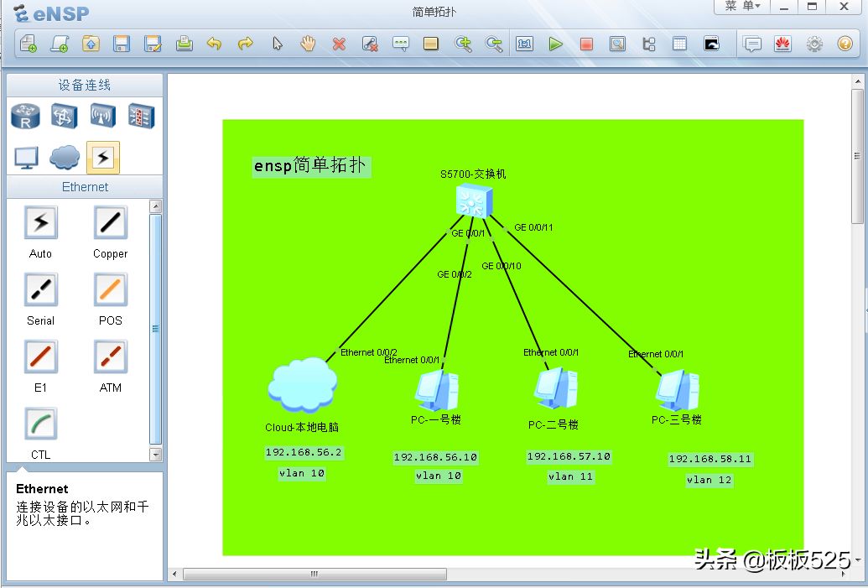This screenshot has width=868, height=588.
Task: Stop devices with the red stop button
Action: tap(586, 44)
